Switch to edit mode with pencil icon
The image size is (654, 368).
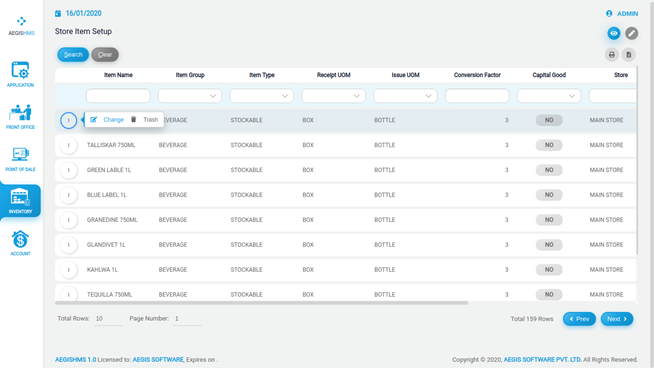[x=631, y=33]
